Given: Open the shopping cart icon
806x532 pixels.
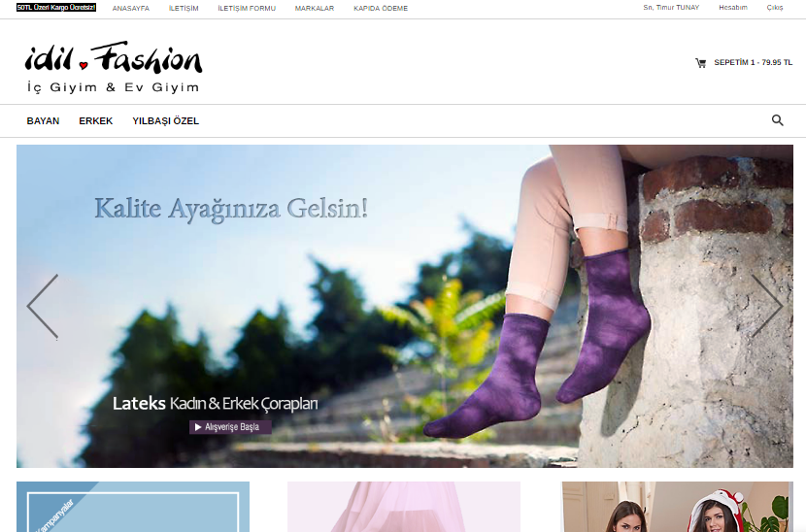Looking at the screenshot, I should tap(700, 63).
